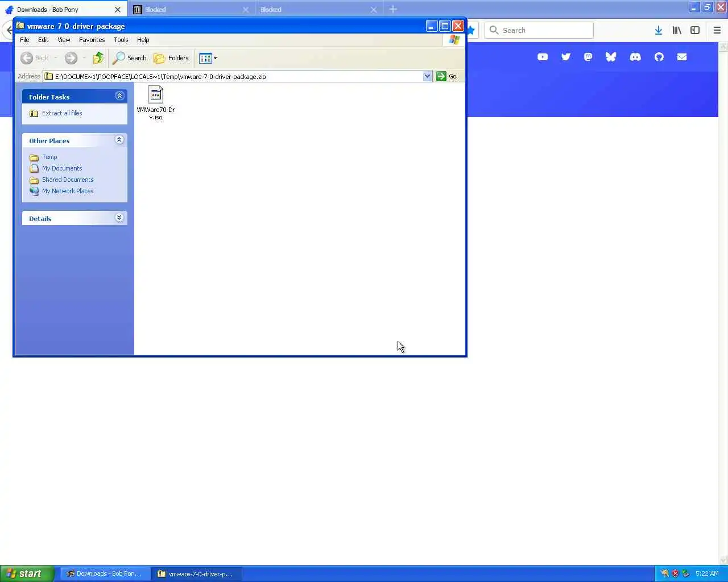The width and height of the screenshot is (728, 582).
Task: Click the browser vertical scrollbar
Action: click(723, 304)
